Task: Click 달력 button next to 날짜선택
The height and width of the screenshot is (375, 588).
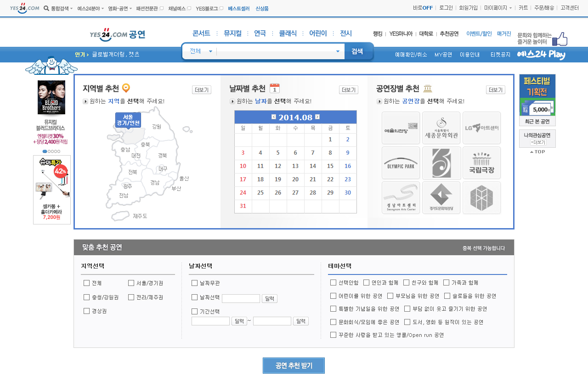Action: 270,298
